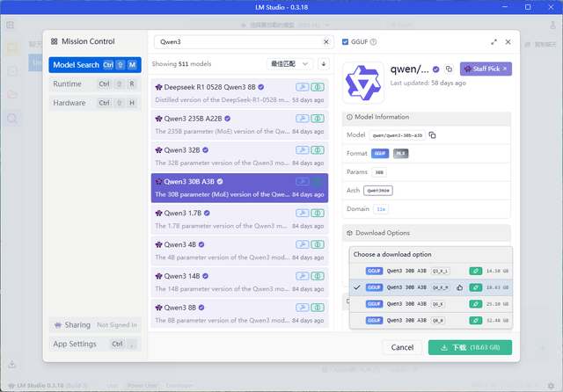
Task: Expand the Mission Control dialog to fullscreen
Action: pos(494,42)
